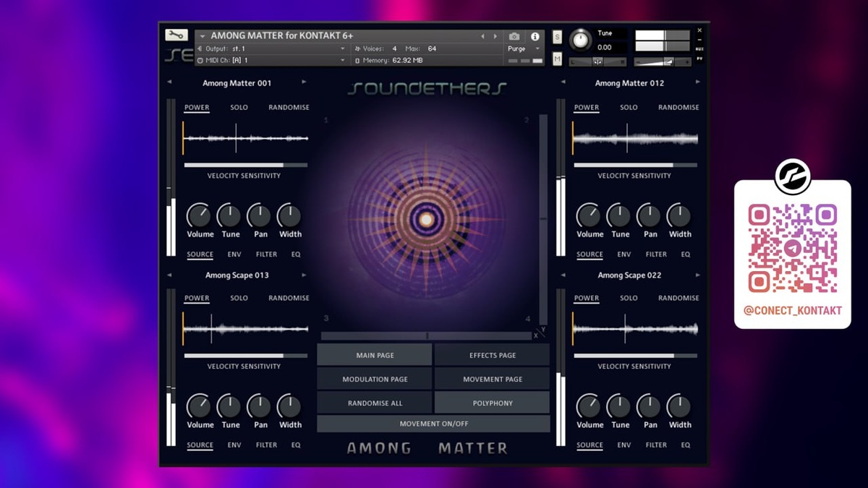Screen dimensions: 868x488
Task: Open SOURCE tab for Among Scape 013
Action: tap(200, 445)
